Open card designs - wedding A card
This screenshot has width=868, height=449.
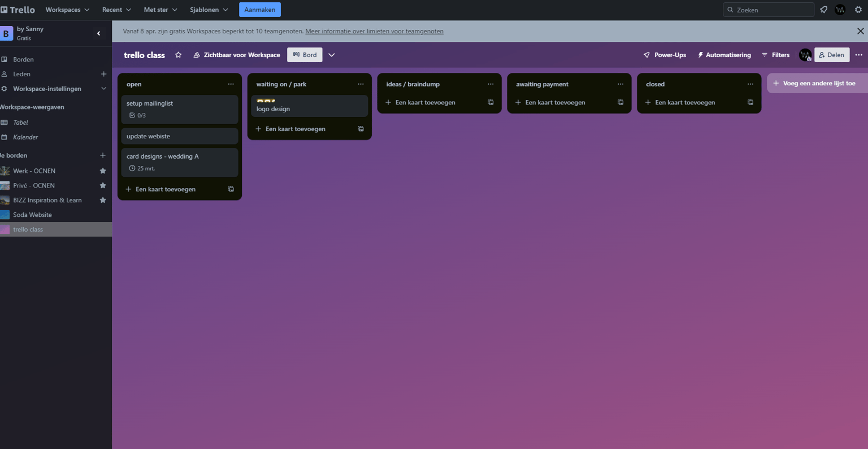(x=180, y=163)
